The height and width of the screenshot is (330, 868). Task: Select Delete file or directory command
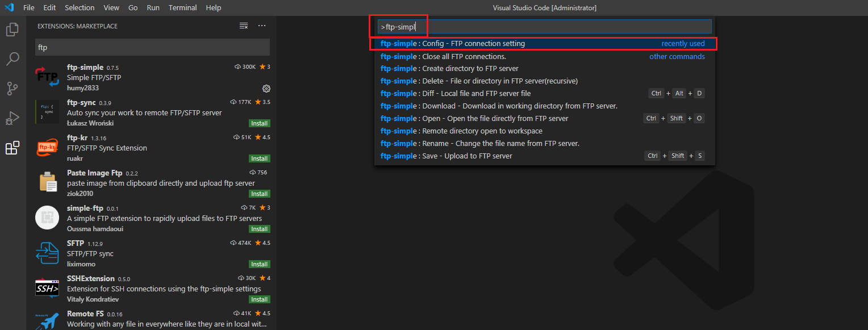tap(544, 81)
